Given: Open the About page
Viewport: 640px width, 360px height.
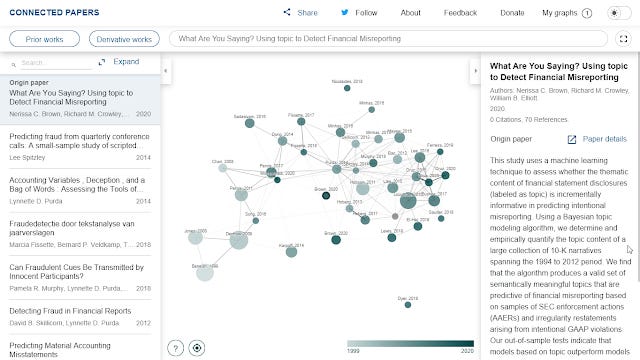Looking at the screenshot, I should tap(410, 13).
